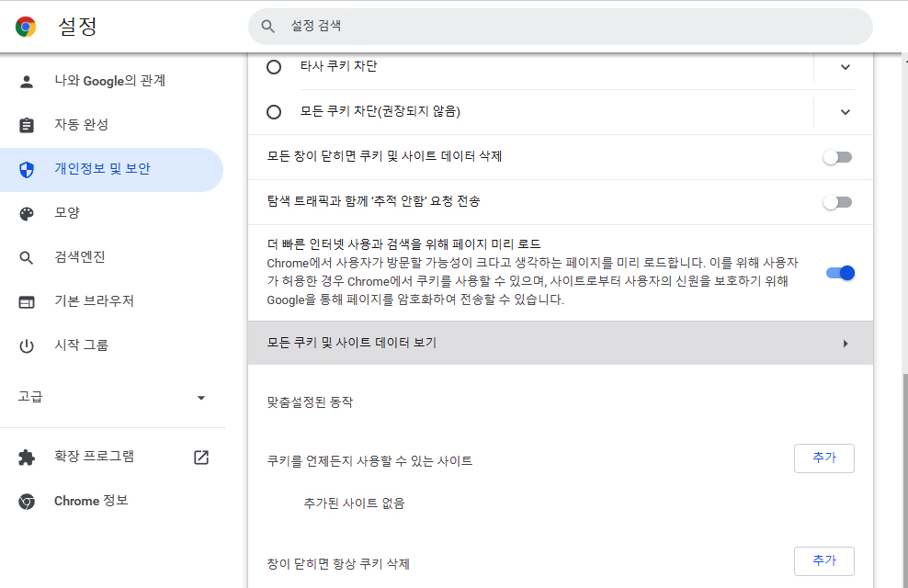
Task: Select the 타사 쿠키 차단 radio button
Action: pyautogui.click(x=273, y=66)
